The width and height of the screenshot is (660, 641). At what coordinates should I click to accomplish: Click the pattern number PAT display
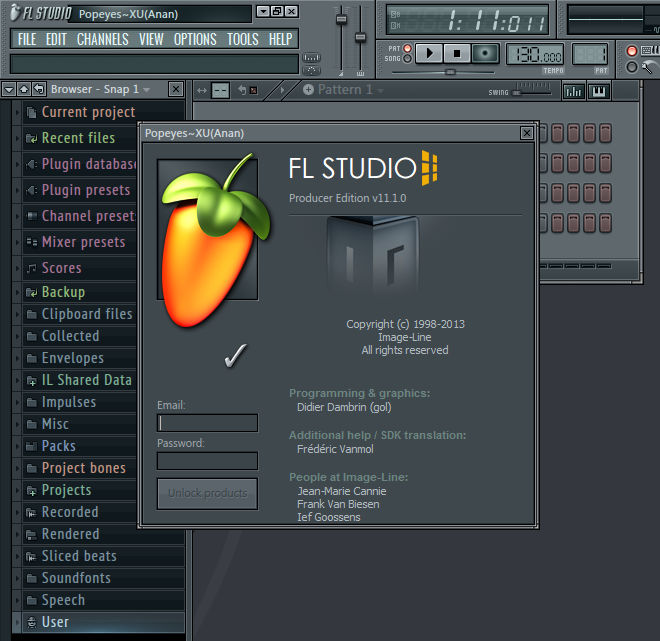pyautogui.click(x=590, y=54)
